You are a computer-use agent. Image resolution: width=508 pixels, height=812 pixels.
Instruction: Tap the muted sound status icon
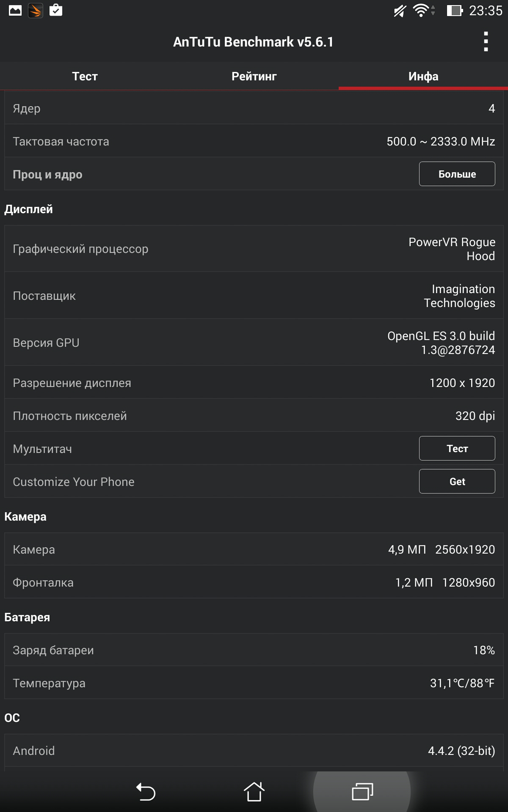(400, 11)
